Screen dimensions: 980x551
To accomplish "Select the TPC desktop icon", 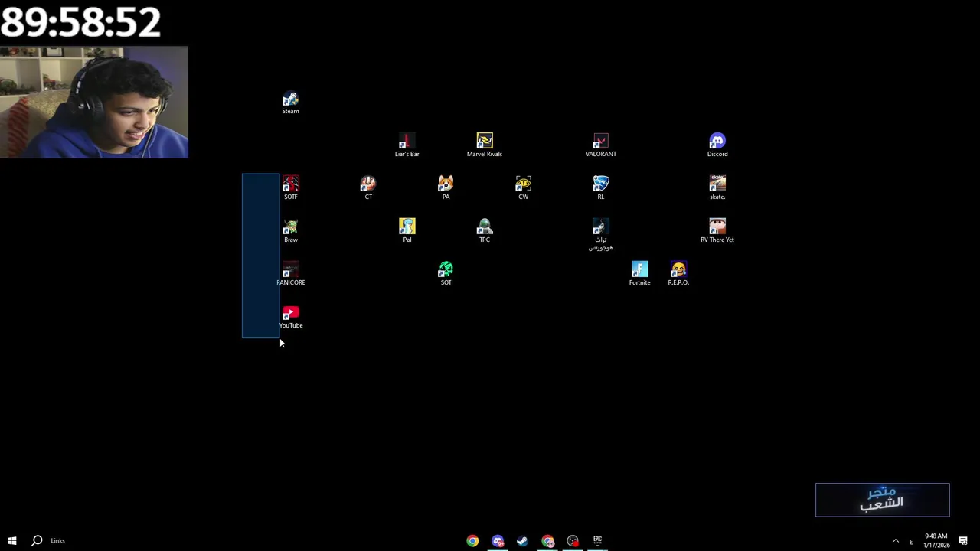I will tap(485, 231).
